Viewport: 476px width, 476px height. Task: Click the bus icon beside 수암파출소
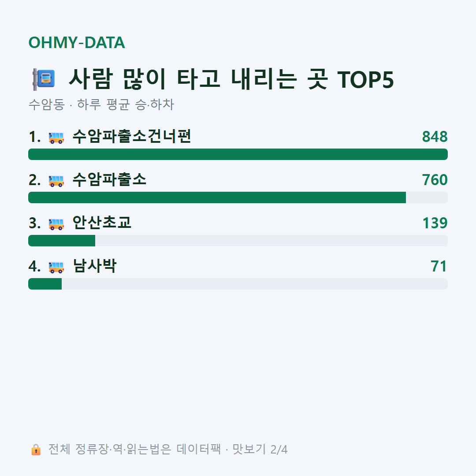point(56,181)
